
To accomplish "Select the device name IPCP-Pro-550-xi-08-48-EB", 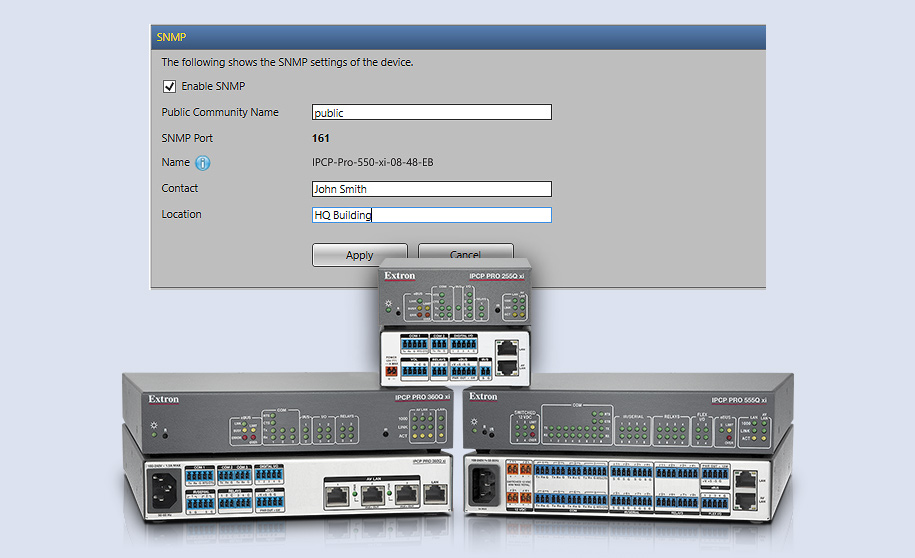I will tap(372, 162).
